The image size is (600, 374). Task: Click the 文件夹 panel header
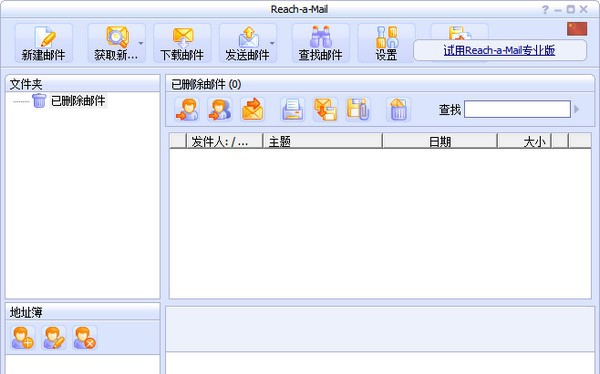(x=83, y=84)
